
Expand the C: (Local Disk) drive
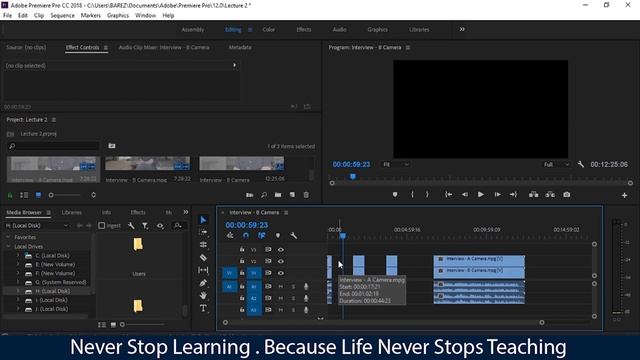click(x=18, y=256)
